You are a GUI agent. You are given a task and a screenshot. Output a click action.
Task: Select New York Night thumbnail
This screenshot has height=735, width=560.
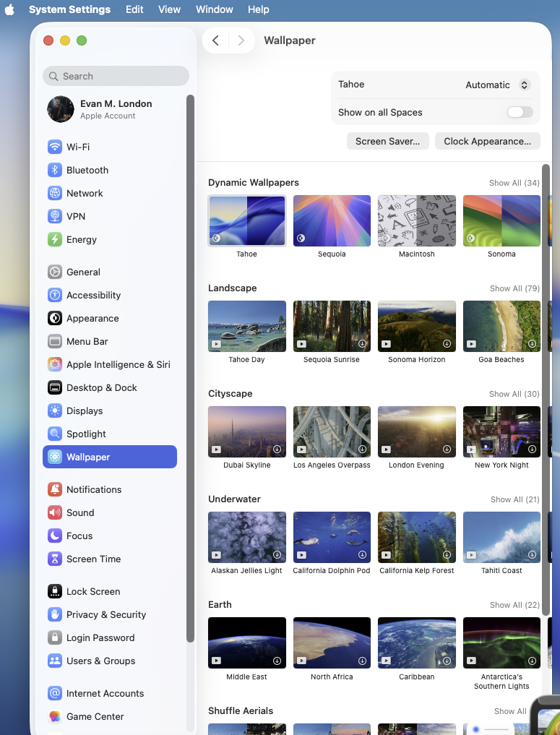501,431
